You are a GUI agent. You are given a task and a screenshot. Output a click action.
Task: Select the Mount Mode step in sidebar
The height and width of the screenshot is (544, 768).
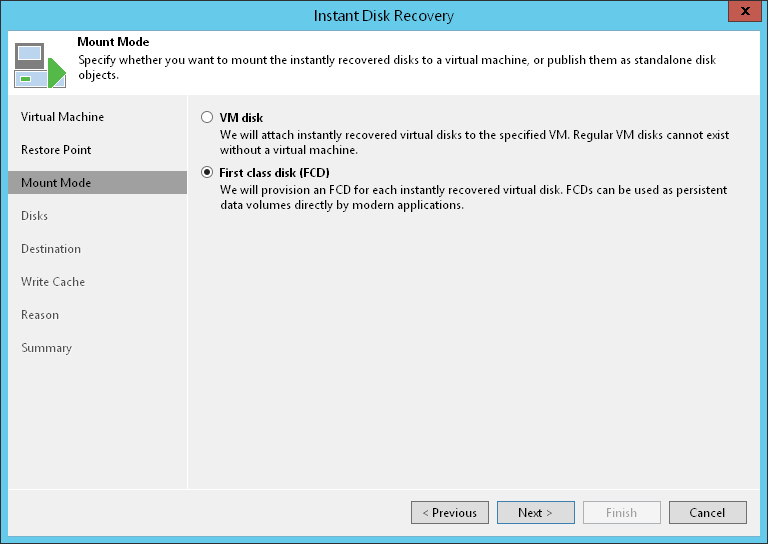[x=56, y=183]
